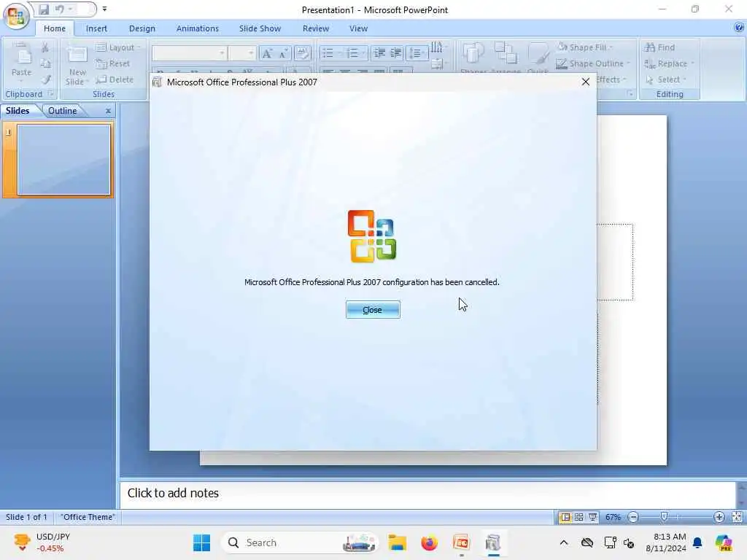Click the Format Painter brush icon
This screenshot has height=560, width=747.
coord(45,79)
